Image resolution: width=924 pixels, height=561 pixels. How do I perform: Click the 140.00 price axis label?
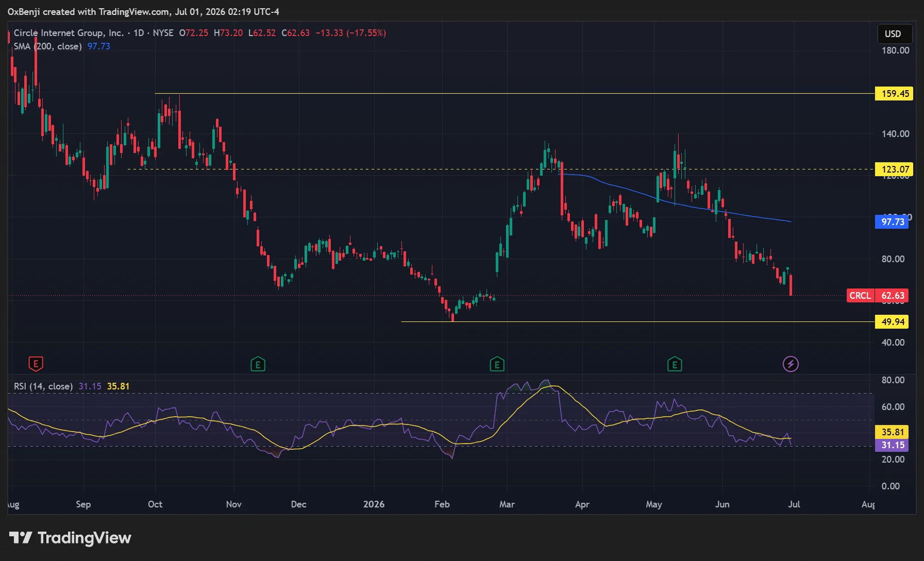click(895, 134)
